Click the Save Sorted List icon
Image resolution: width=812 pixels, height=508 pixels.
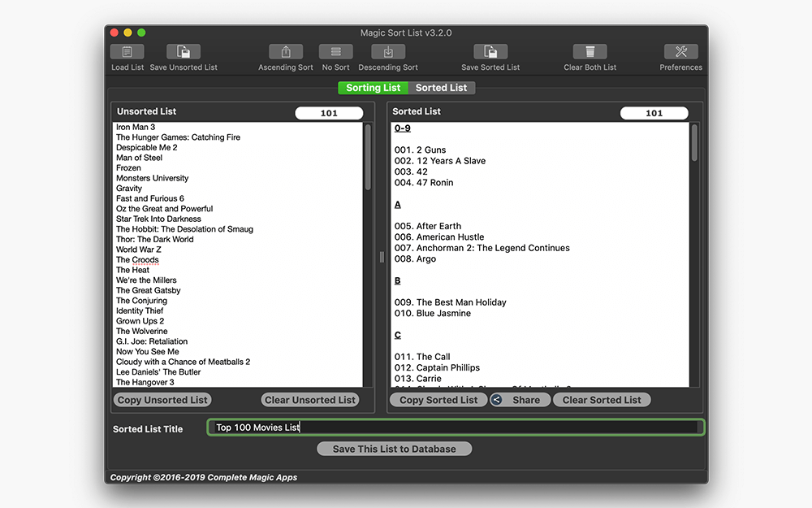tap(490, 51)
